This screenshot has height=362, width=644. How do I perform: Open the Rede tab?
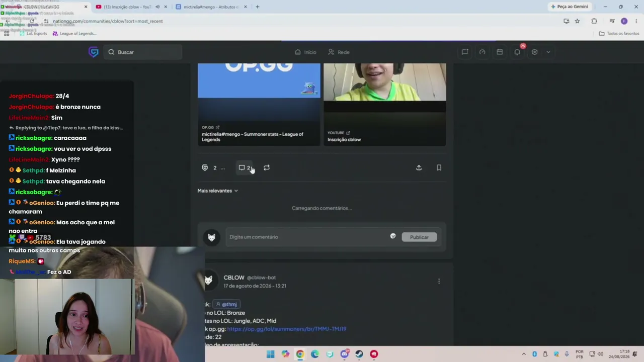pos(339,52)
